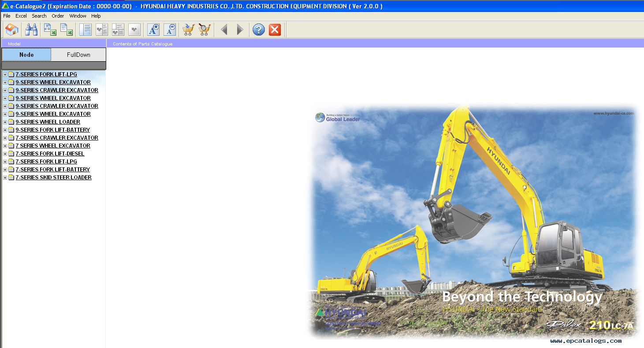Click folder icon of 7-SERIES FORK LIFT-DIESEL
Image resolution: width=644 pixels, height=348 pixels.
pyautogui.click(x=11, y=154)
